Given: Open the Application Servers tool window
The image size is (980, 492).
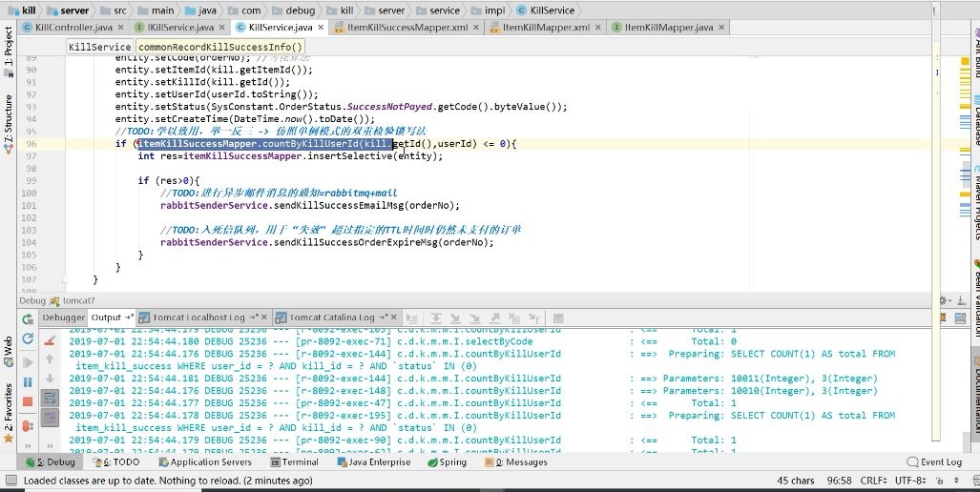Looking at the screenshot, I should pos(205,462).
